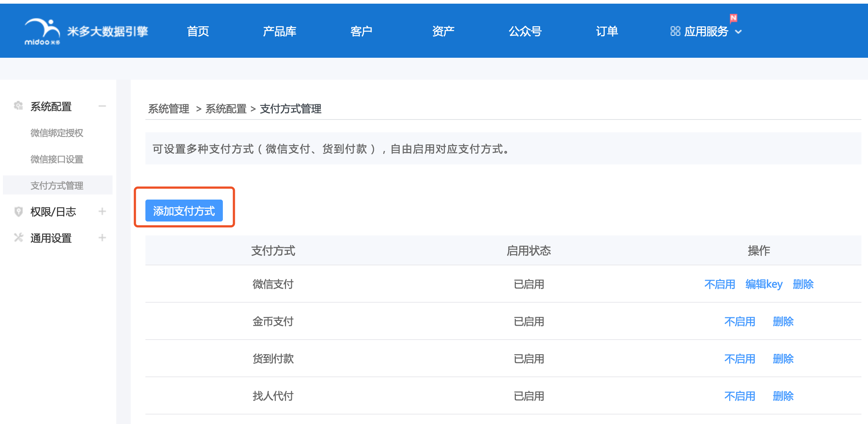
Task: Select 通用设置 in the sidebar
Action: click(x=51, y=238)
